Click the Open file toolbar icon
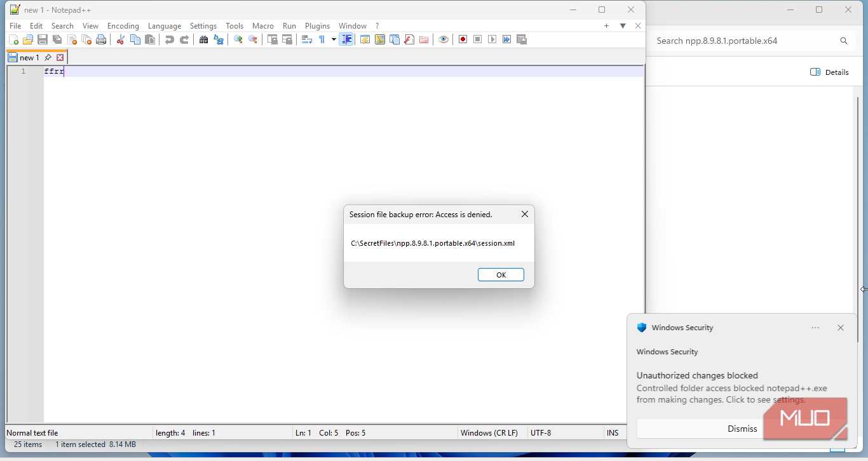 coord(28,39)
